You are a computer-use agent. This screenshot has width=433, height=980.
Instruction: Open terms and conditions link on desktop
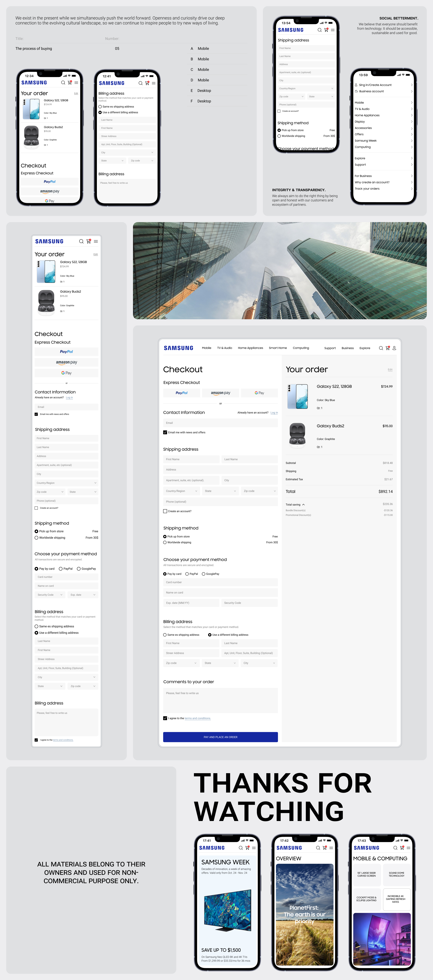197,718
